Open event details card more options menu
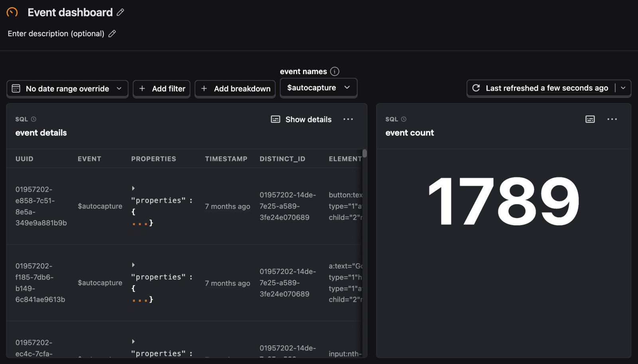 (348, 119)
